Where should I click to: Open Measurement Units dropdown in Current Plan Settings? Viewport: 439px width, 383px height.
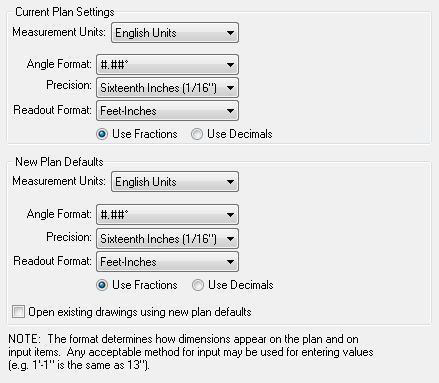pyautogui.click(x=175, y=33)
